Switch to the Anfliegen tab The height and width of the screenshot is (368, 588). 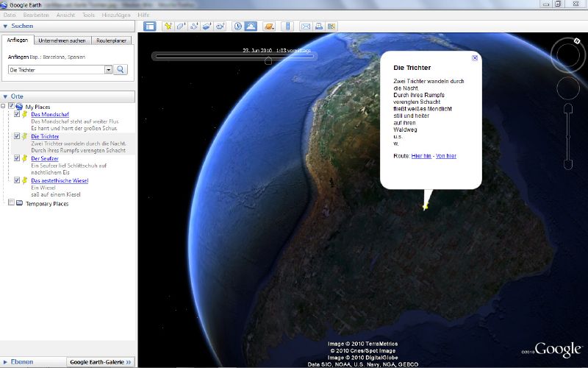[x=18, y=40]
